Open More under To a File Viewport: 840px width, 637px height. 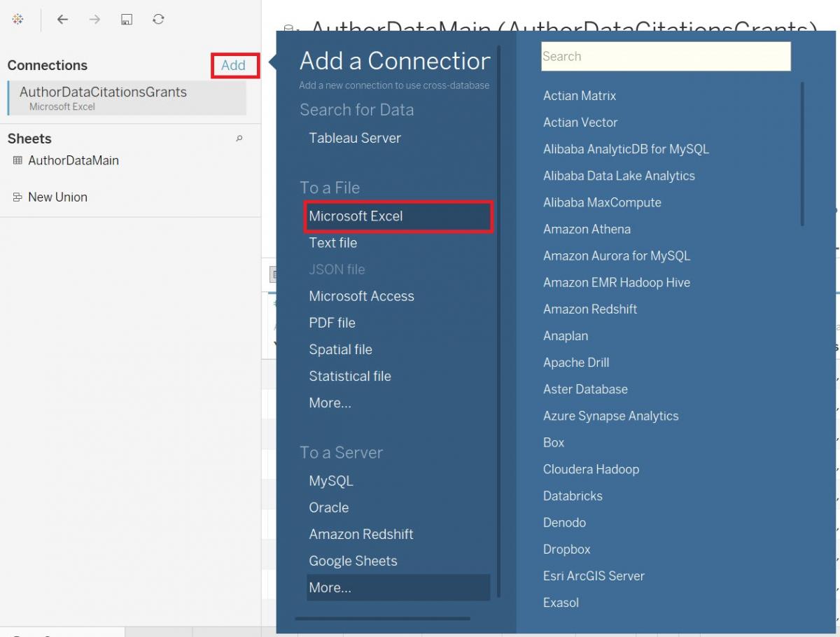[x=330, y=402]
